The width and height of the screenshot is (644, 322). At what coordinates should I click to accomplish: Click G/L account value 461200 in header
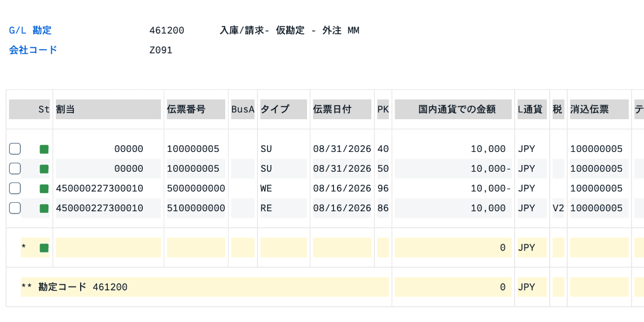167,31
